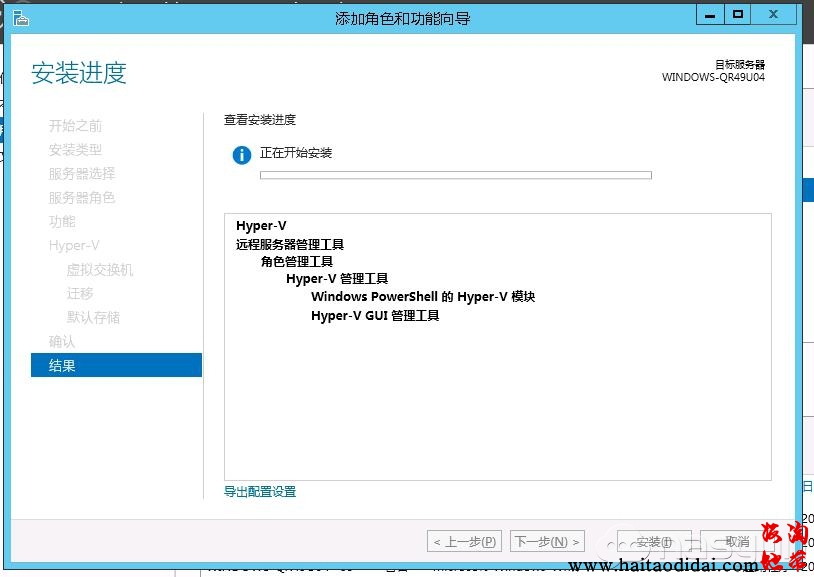Open the 服务器选择 step
Screen dimensions: 814x577
point(82,174)
